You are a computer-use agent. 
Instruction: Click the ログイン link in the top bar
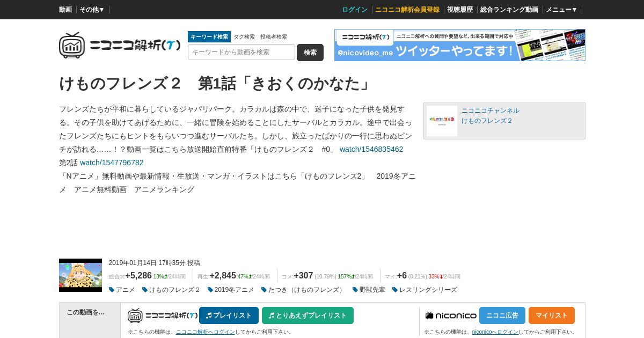click(x=355, y=10)
